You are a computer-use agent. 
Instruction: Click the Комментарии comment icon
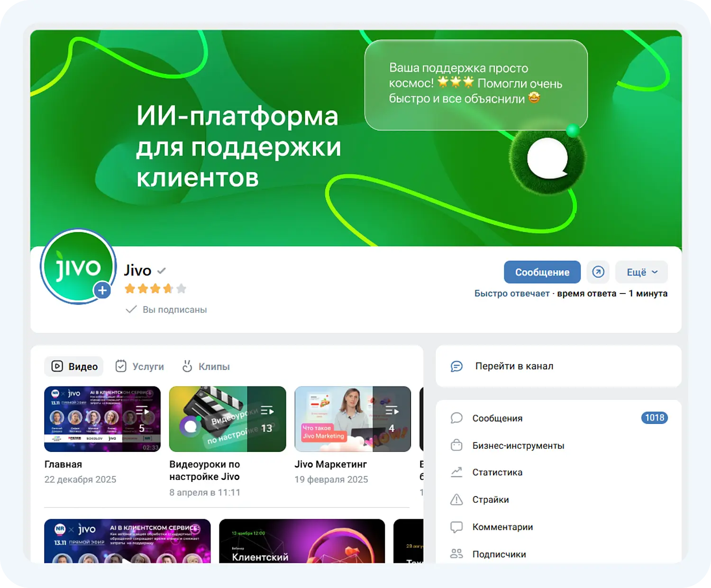pos(456,527)
